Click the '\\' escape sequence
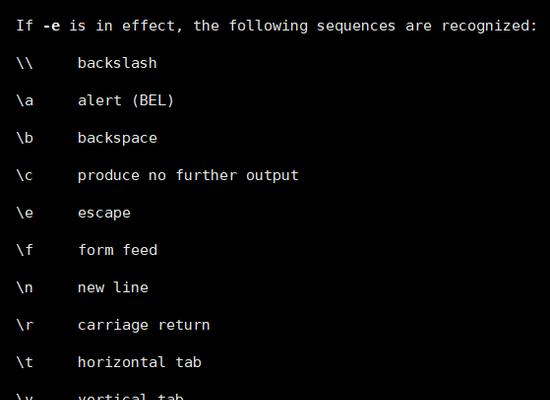This screenshot has height=400, width=550. 25,63
